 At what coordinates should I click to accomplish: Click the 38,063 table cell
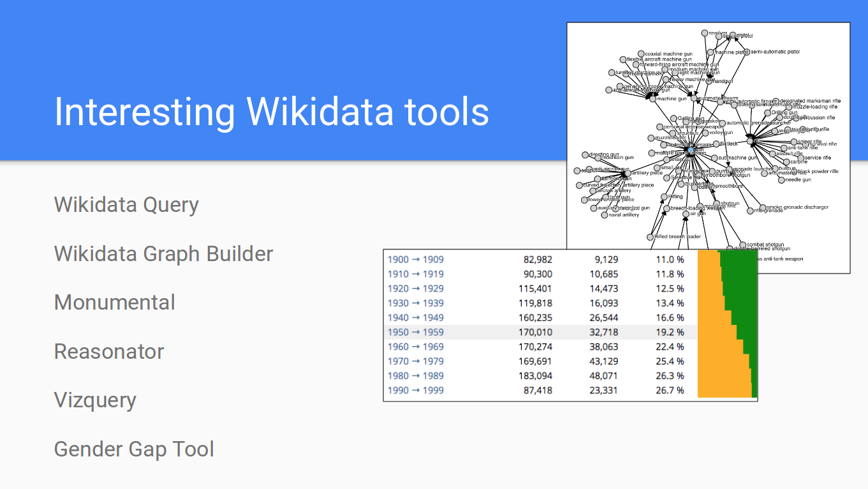[x=603, y=347]
